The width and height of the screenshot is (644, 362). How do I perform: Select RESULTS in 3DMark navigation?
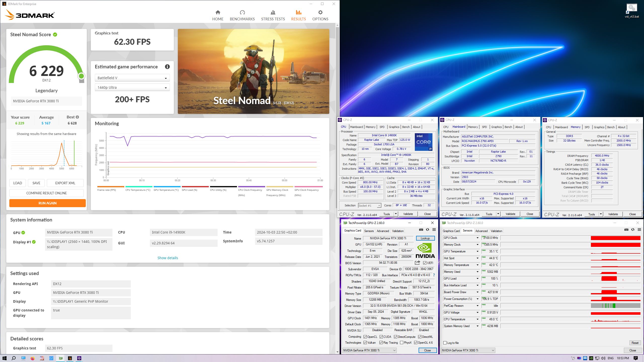pos(298,15)
